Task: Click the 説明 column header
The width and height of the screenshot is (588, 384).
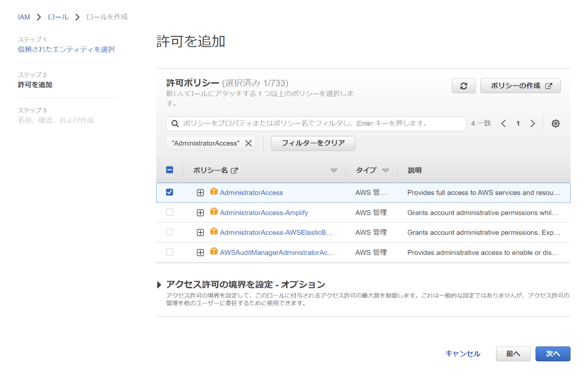Action: (x=415, y=170)
